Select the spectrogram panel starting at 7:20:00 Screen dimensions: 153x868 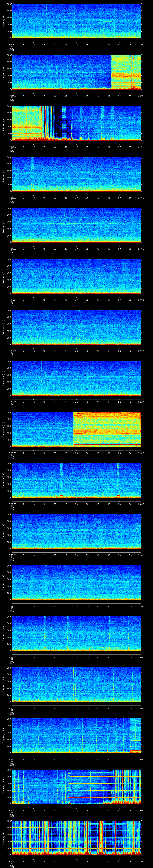pos(76,21)
